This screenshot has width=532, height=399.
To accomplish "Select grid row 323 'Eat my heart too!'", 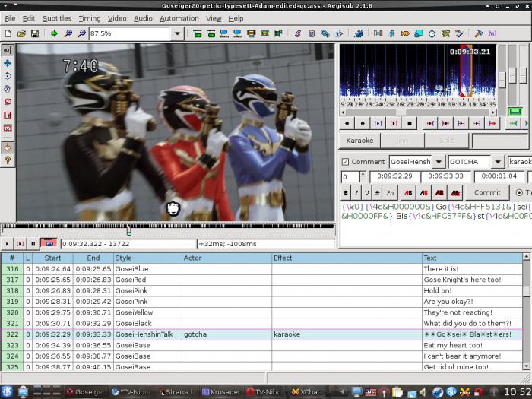I will pyautogui.click(x=261, y=345).
